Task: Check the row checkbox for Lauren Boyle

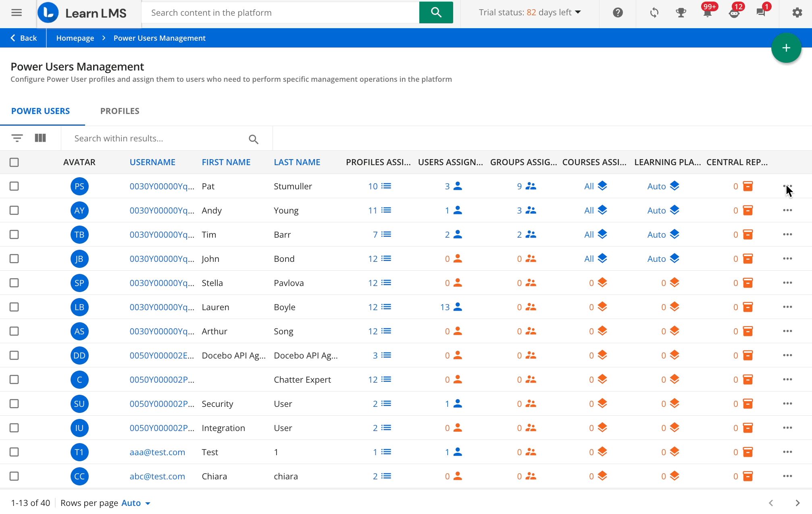Action: [14, 307]
